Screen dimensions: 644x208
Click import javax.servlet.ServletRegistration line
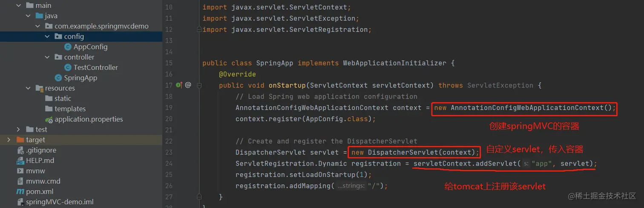pos(287,29)
